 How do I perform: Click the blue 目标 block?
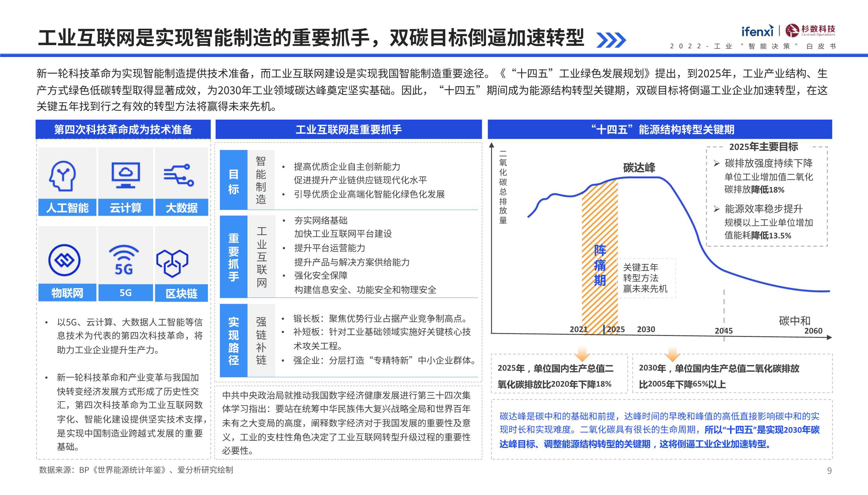(x=234, y=180)
